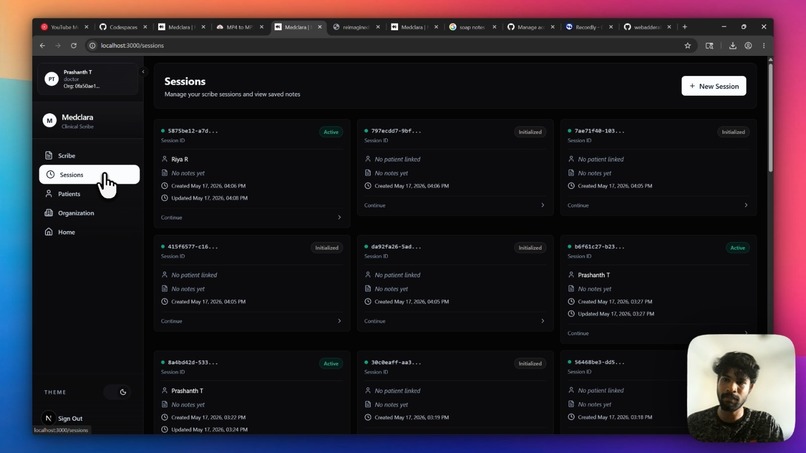Click the view site information icon

(x=93, y=46)
